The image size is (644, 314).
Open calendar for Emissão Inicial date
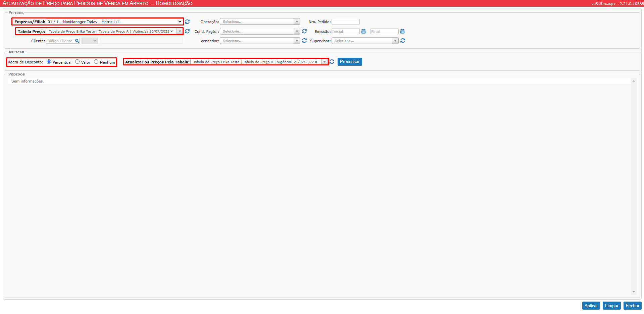[363, 31]
